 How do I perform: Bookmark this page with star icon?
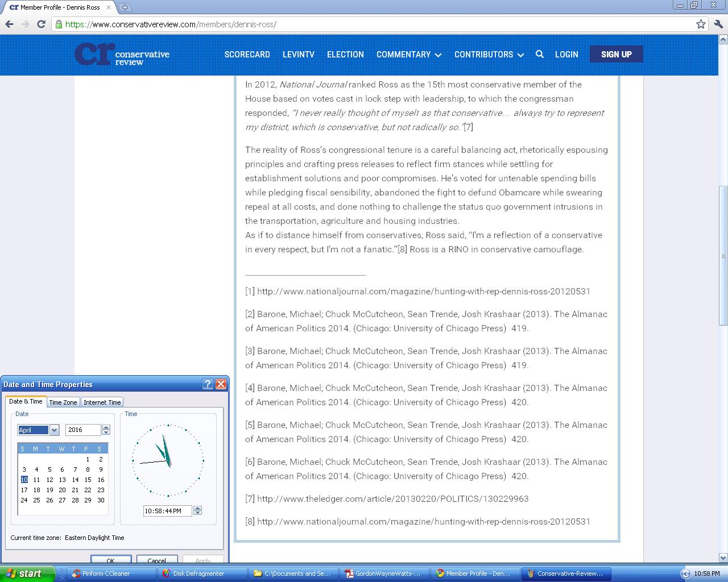pos(701,24)
